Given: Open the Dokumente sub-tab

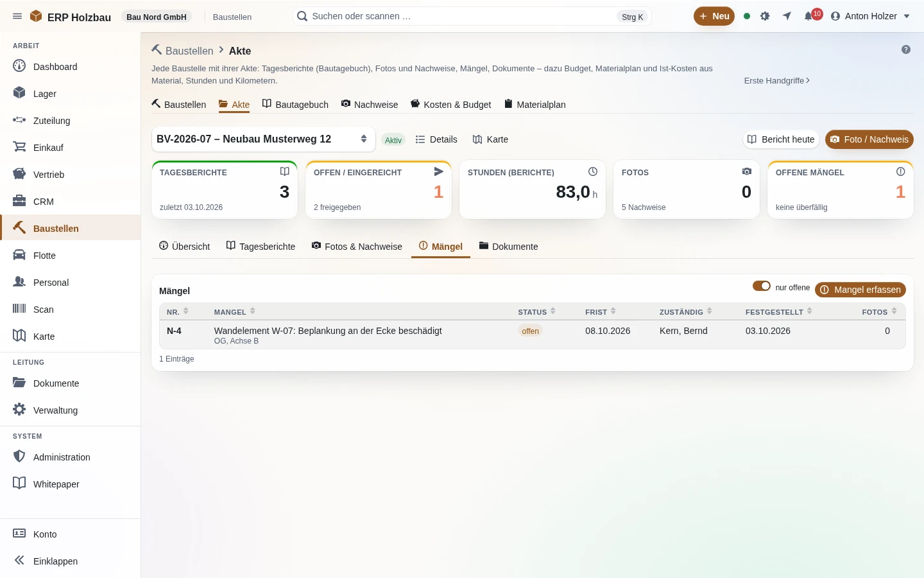Looking at the screenshot, I should coord(509,246).
